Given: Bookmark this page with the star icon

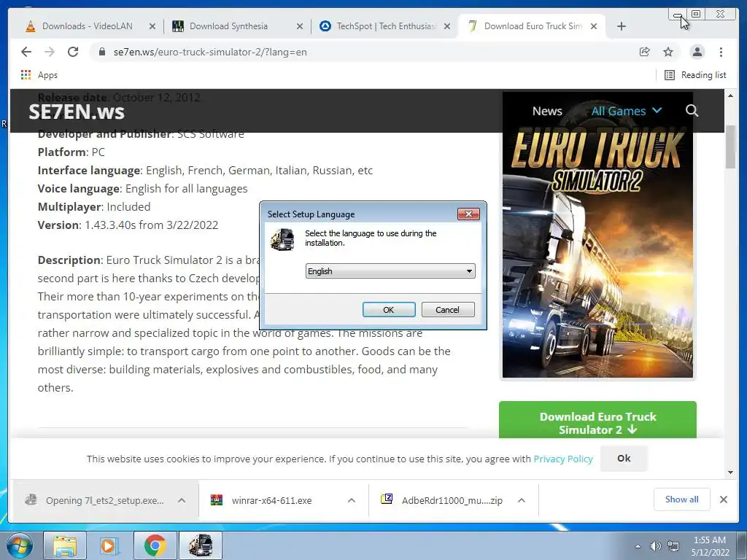Looking at the screenshot, I should tap(668, 52).
